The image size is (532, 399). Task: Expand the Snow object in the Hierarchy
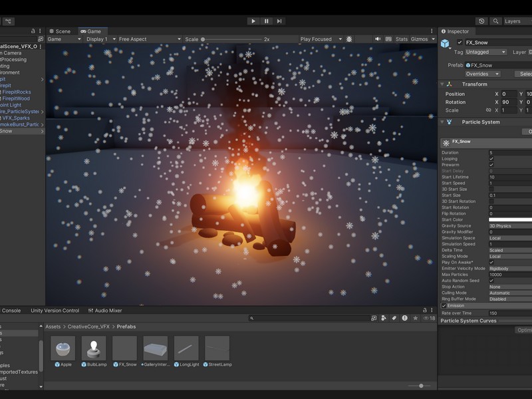point(42,131)
